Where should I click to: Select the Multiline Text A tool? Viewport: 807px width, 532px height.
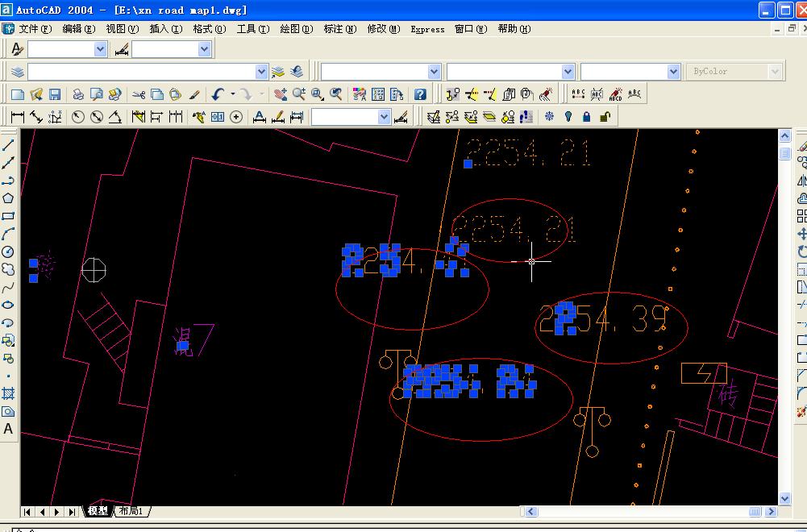(x=8, y=429)
